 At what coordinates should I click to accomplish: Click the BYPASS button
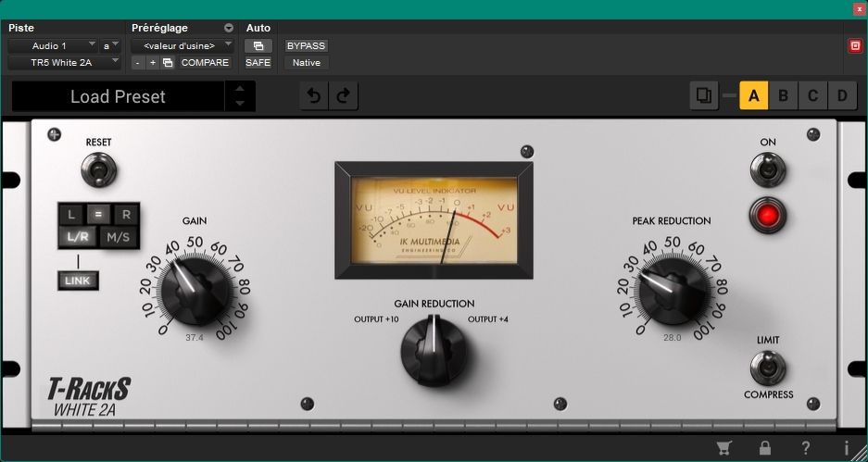[x=306, y=45]
